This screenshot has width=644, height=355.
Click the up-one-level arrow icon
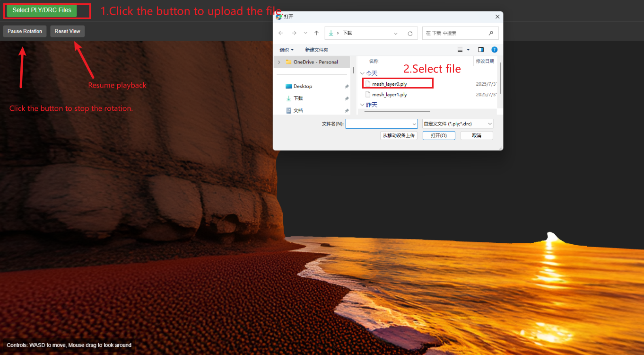click(316, 33)
